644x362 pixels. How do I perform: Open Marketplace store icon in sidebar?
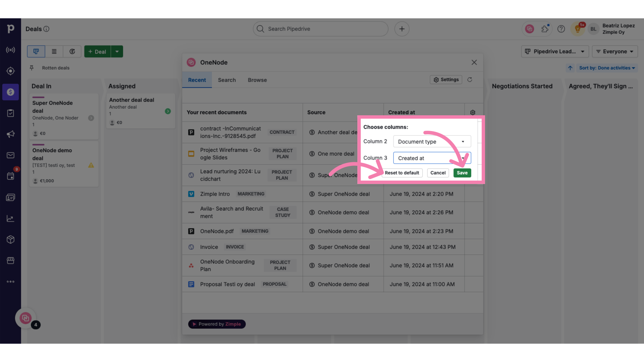point(10,260)
